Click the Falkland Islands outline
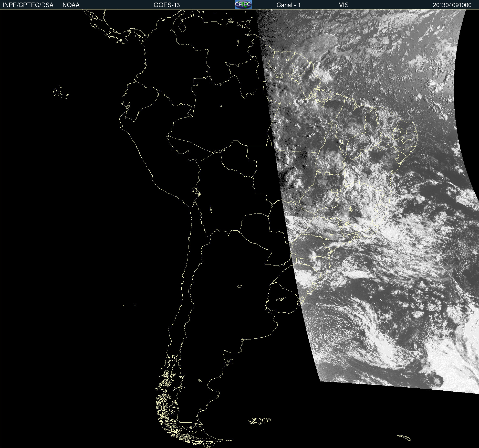The width and height of the screenshot is (479, 448). (259, 421)
